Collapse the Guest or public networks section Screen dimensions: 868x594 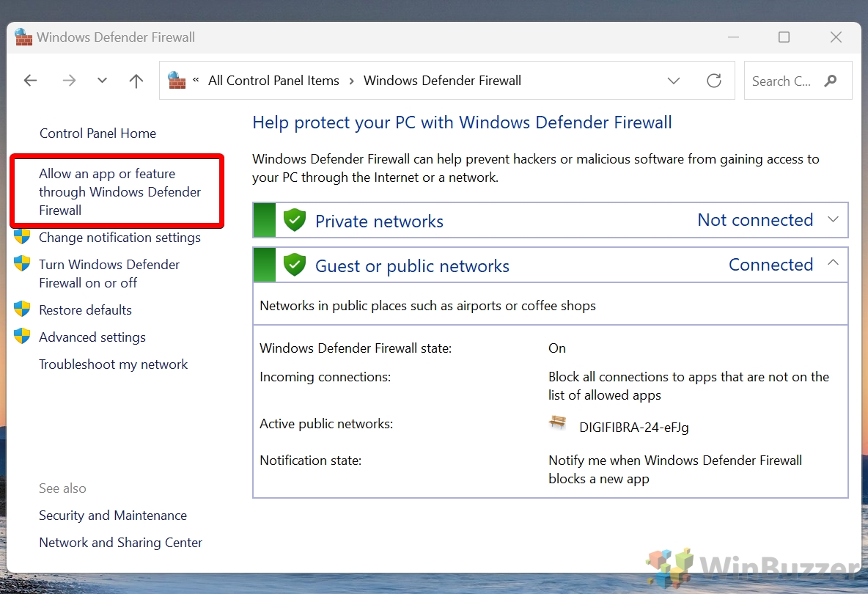tap(833, 263)
